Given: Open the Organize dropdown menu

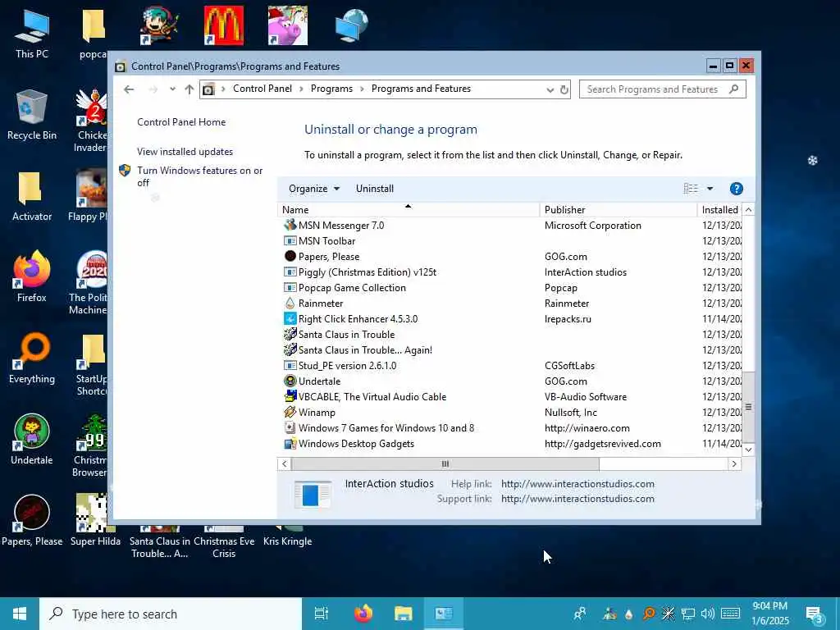Looking at the screenshot, I should pos(314,189).
